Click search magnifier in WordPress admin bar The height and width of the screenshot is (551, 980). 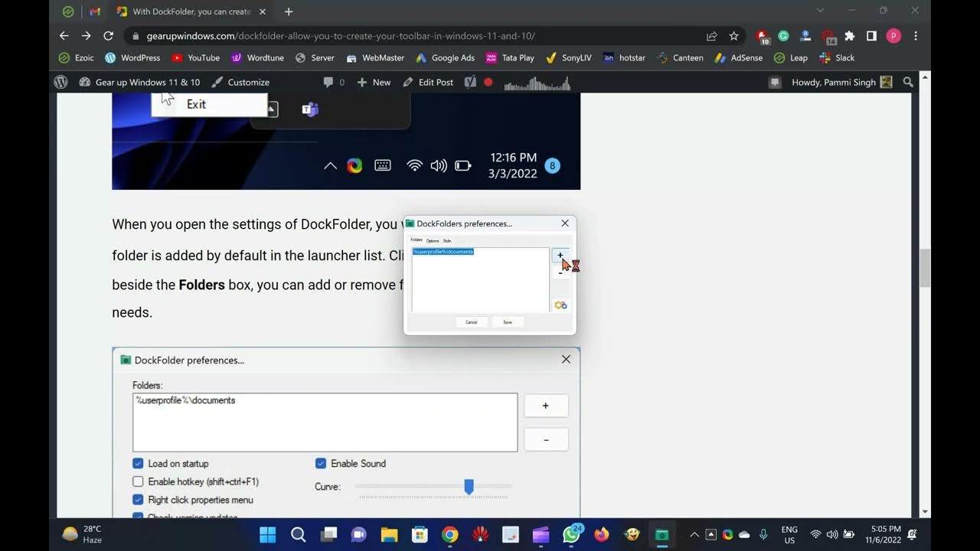tap(908, 82)
